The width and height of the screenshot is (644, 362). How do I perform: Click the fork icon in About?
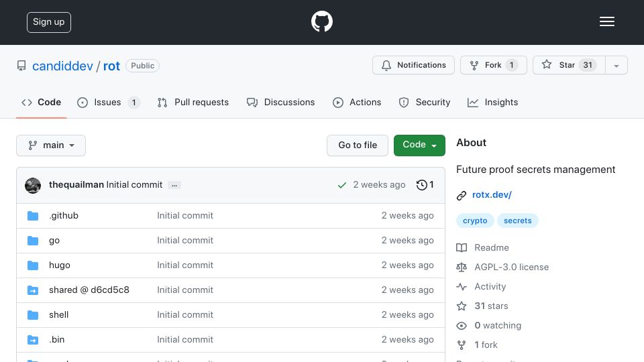click(x=462, y=345)
